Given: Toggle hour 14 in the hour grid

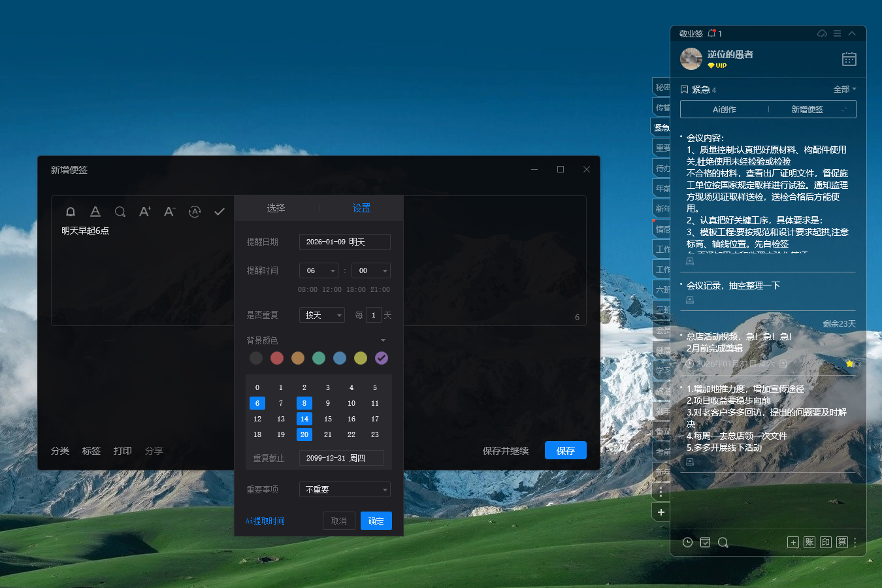Looking at the screenshot, I should (x=304, y=419).
